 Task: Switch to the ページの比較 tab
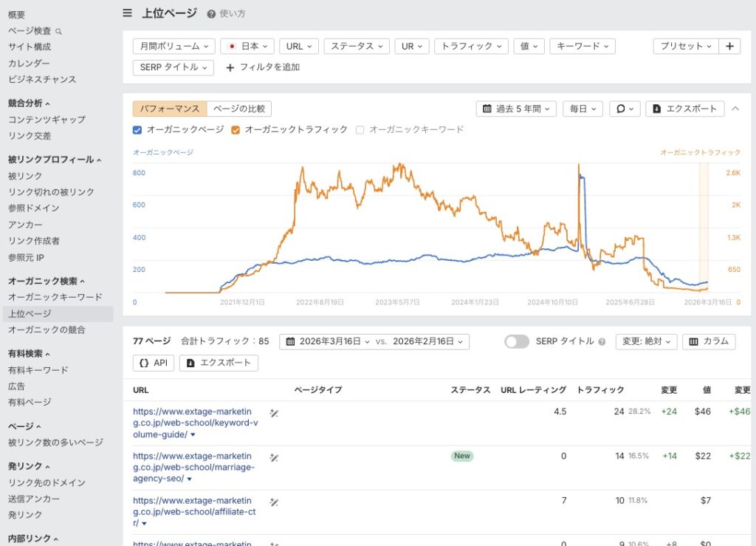click(x=238, y=107)
